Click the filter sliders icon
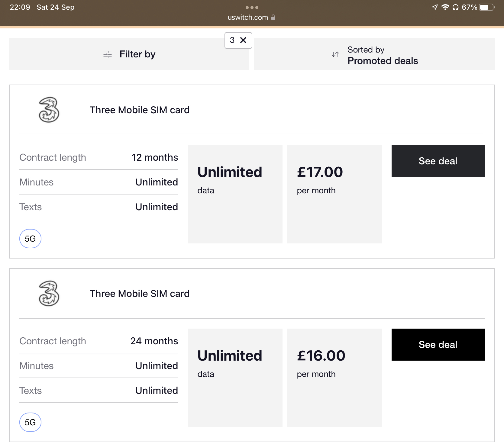504x447 pixels. coord(108,54)
